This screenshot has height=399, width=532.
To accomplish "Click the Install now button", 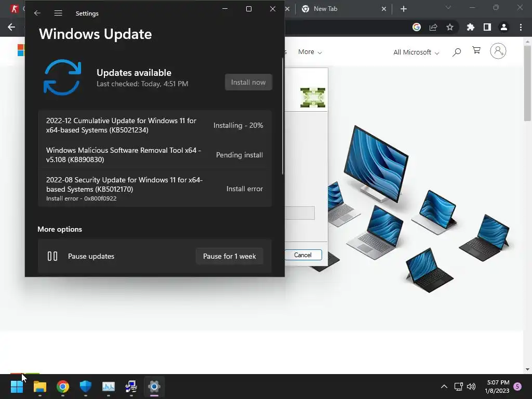I will tap(248, 82).
